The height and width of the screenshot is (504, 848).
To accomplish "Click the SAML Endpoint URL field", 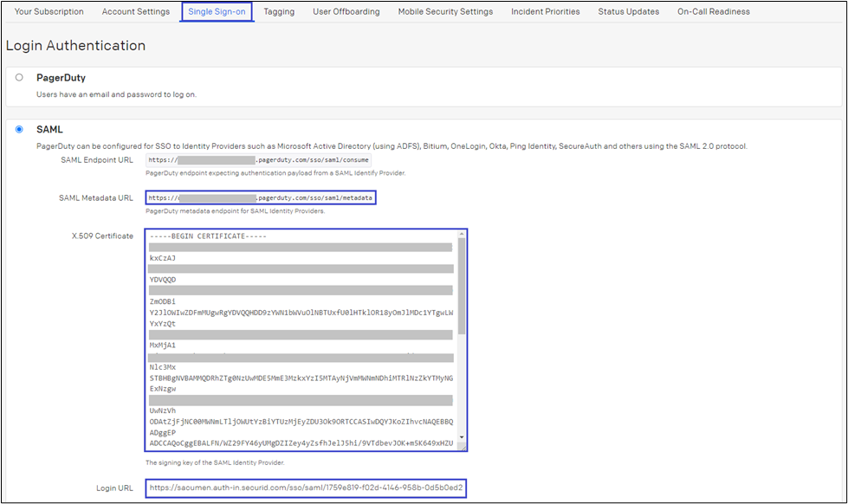I will (x=259, y=160).
